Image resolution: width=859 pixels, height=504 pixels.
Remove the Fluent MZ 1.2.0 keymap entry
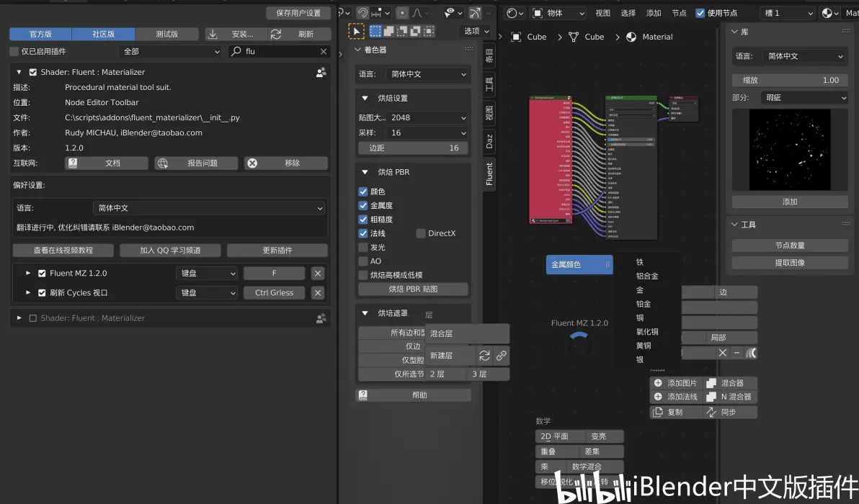[x=318, y=273]
